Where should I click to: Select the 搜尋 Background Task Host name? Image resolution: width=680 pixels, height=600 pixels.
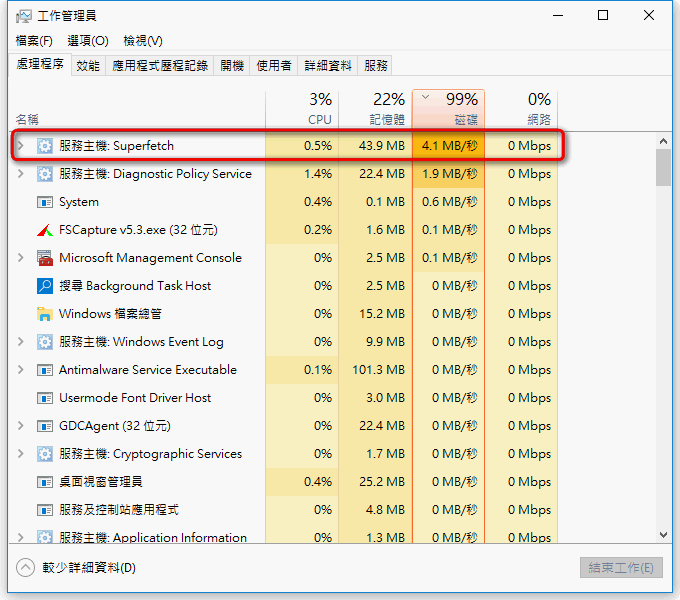(135, 286)
